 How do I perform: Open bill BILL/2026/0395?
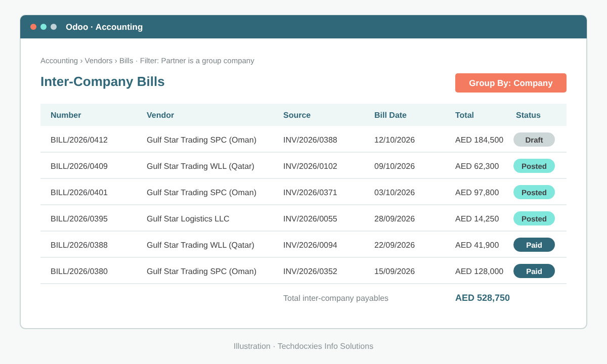[79, 219]
